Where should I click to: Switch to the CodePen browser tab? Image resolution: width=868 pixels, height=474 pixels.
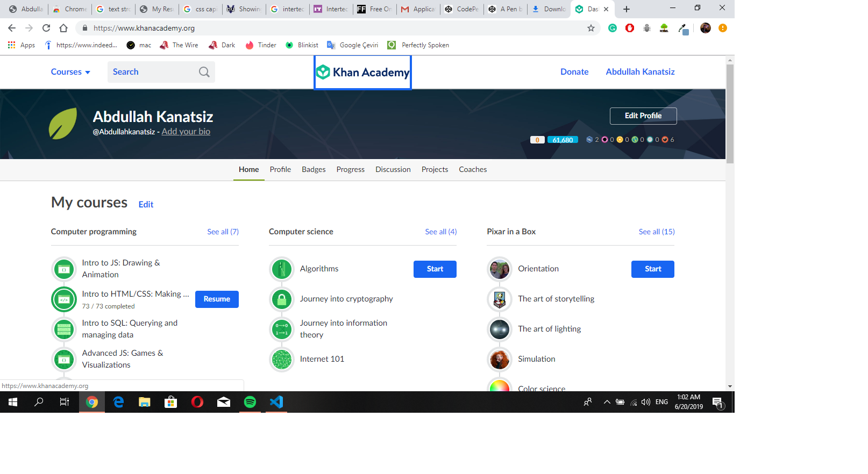462,9
